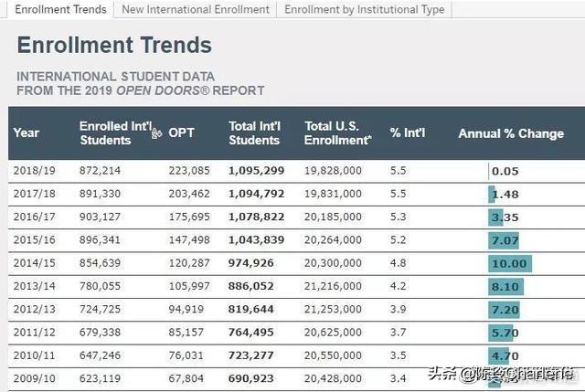
Task: Click the Total Int'l Students column header
Action: 254,133
